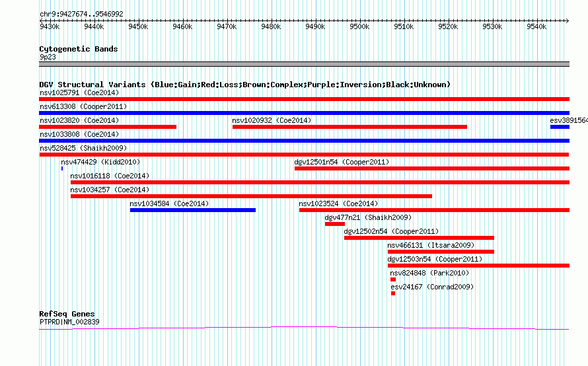Click the Cytogenetic Bands track heading
This screenshot has width=588, height=366.
79,49
